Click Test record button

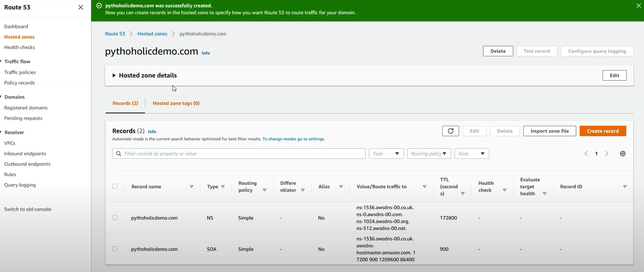(537, 51)
